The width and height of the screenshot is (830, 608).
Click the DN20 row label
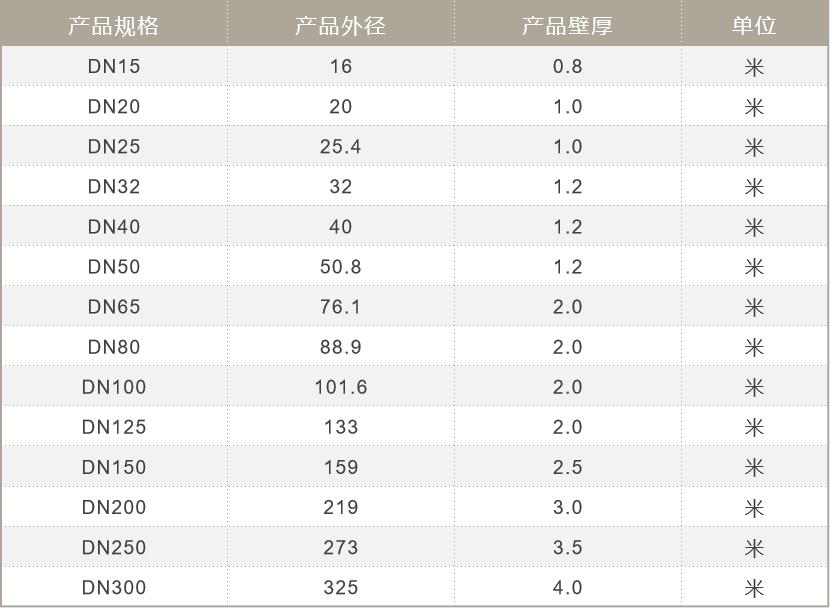coord(114,107)
